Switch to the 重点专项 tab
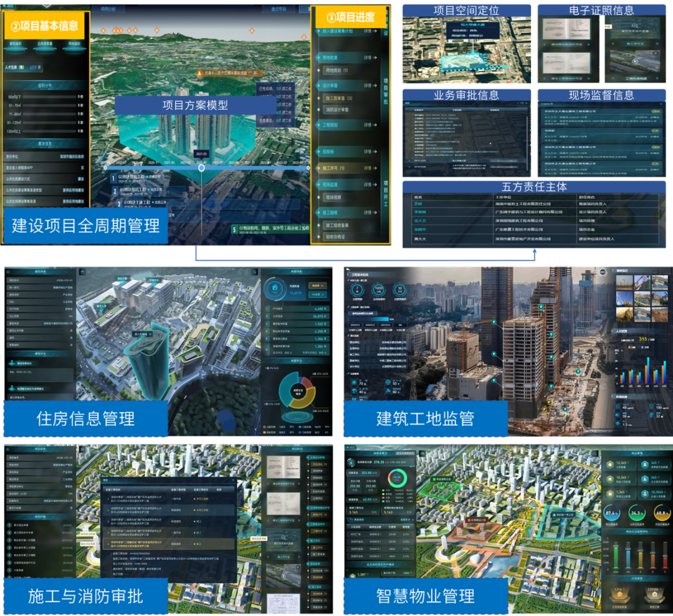Viewport: 673px width, 616px height. click(279, 9)
